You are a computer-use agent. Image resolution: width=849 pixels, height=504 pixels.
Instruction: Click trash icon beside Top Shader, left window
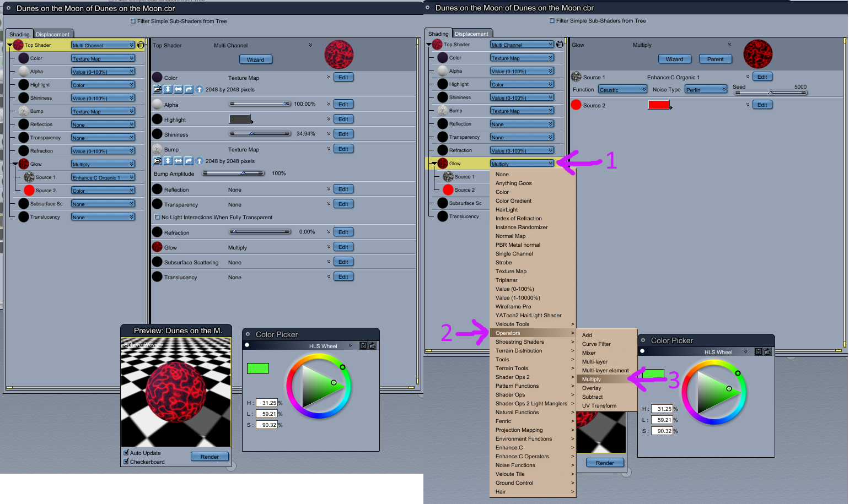click(x=141, y=45)
